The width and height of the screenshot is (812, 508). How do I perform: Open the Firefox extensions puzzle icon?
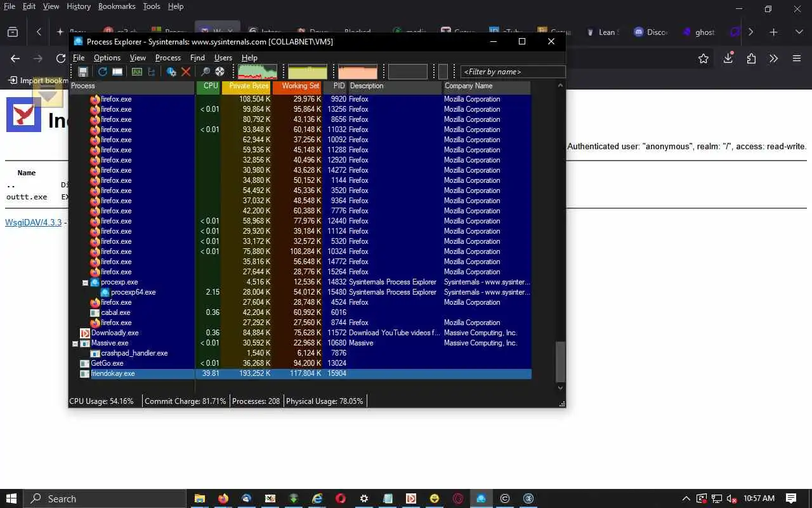[751, 58]
